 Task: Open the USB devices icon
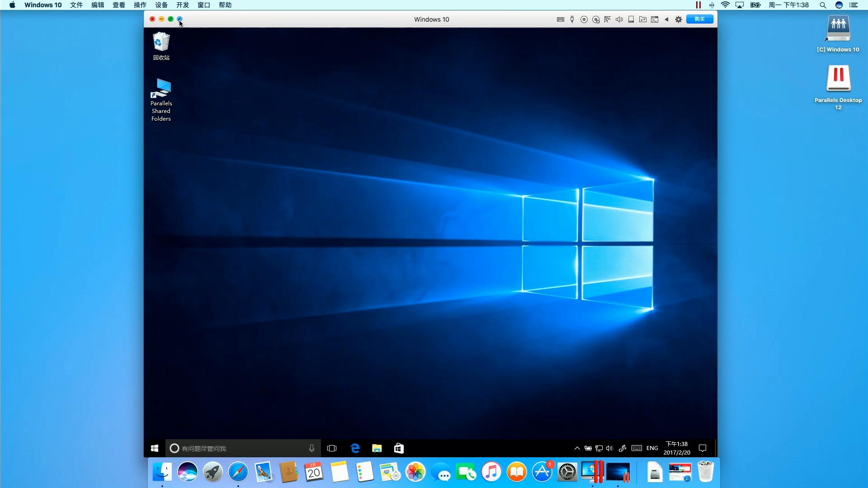(572, 19)
